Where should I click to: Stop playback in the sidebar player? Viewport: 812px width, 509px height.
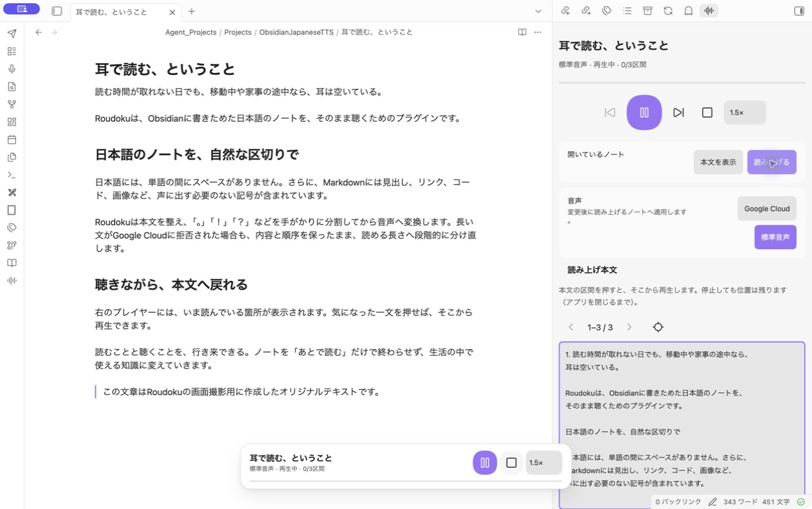tap(707, 113)
